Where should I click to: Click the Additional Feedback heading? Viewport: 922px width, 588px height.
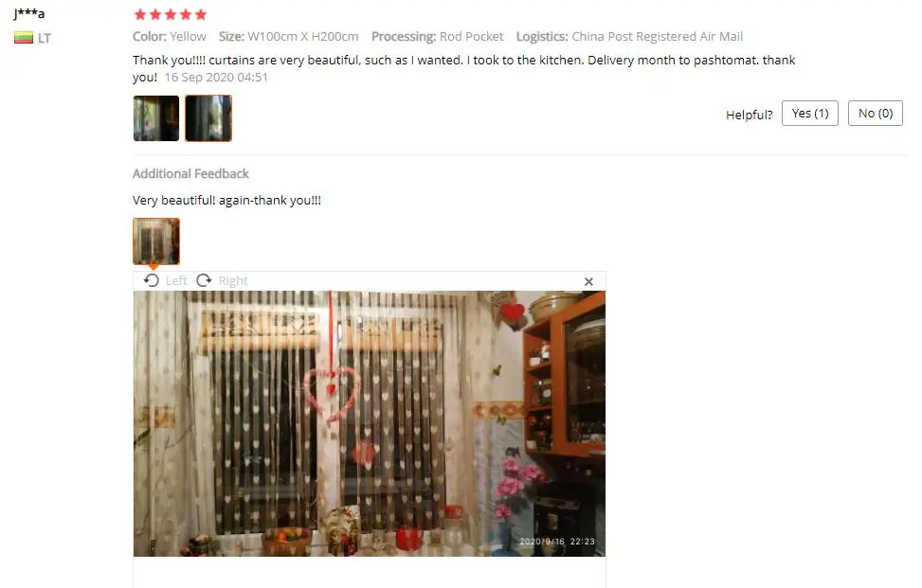(x=190, y=174)
